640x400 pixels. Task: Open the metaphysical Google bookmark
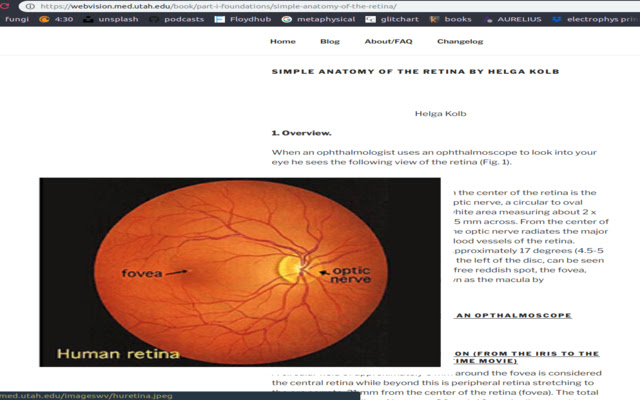coord(318,19)
